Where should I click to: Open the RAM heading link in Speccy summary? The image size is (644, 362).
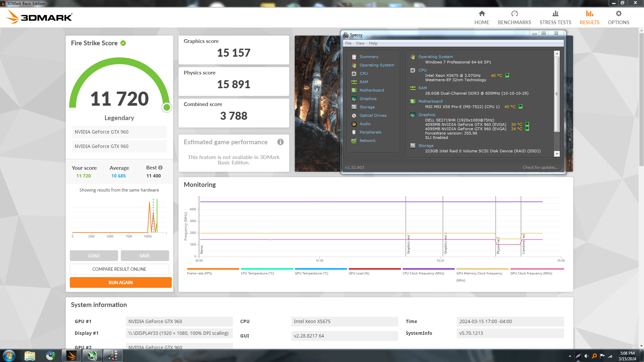423,88
